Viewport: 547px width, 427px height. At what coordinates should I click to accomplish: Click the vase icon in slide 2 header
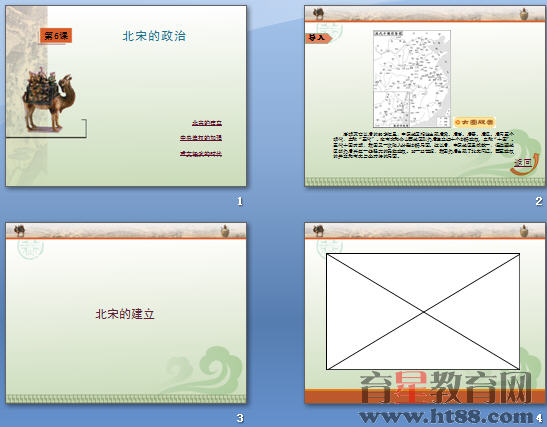[524, 14]
